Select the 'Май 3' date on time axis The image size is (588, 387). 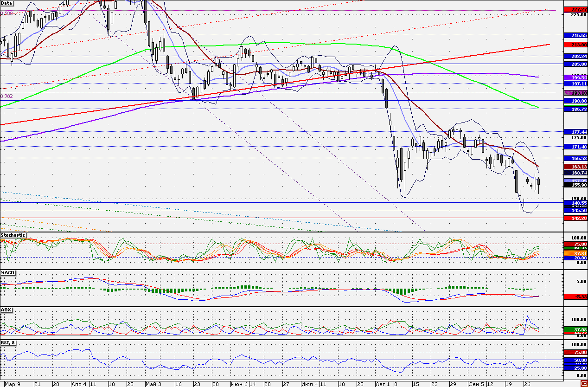[x=153, y=384]
